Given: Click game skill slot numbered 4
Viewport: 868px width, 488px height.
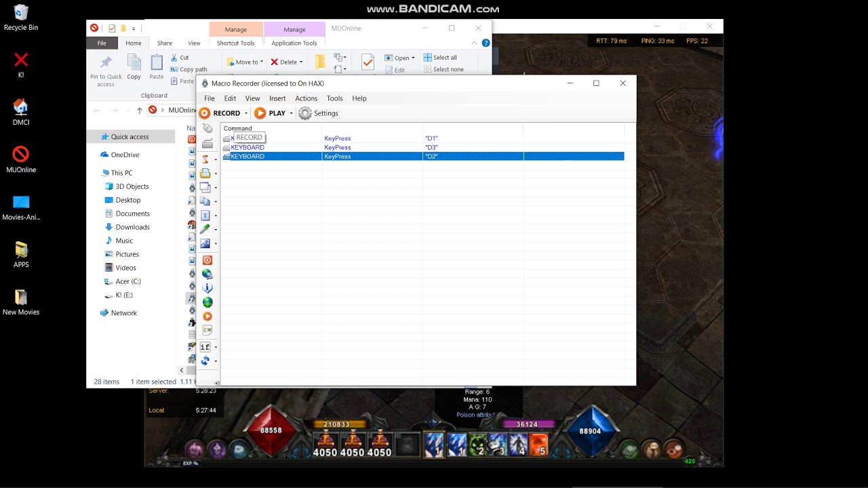Looking at the screenshot, I should 519,445.
